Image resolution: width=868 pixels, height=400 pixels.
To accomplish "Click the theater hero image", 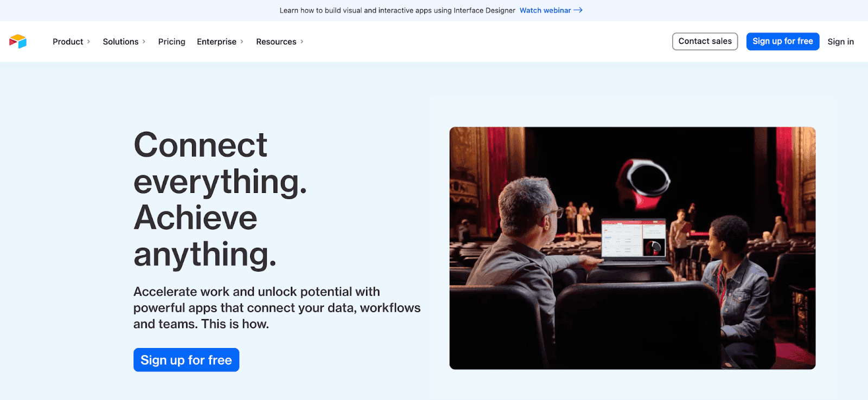I will click(x=633, y=248).
